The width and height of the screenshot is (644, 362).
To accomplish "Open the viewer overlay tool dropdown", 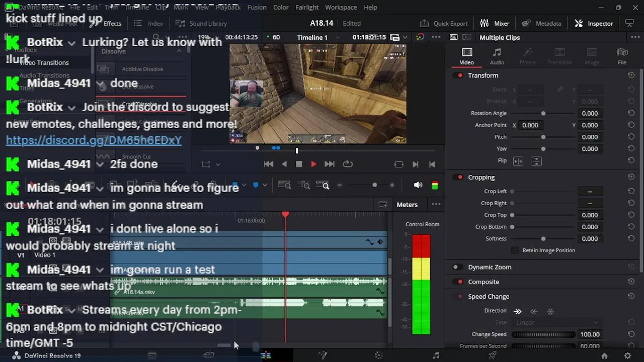I will (218, 164).
